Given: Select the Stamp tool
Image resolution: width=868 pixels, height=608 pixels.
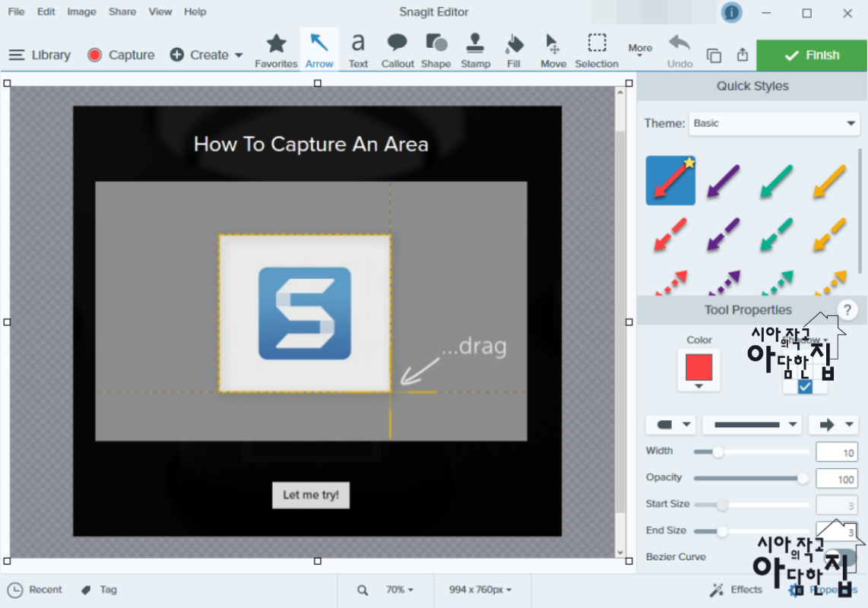Looking at the screenshot, I should 476,51.
